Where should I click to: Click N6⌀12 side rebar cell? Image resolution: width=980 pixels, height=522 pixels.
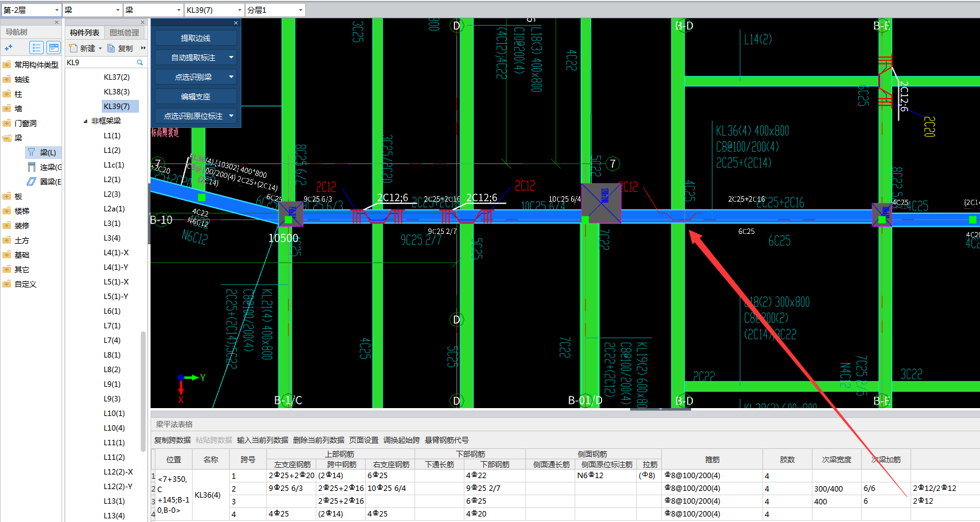click(605, 475)
